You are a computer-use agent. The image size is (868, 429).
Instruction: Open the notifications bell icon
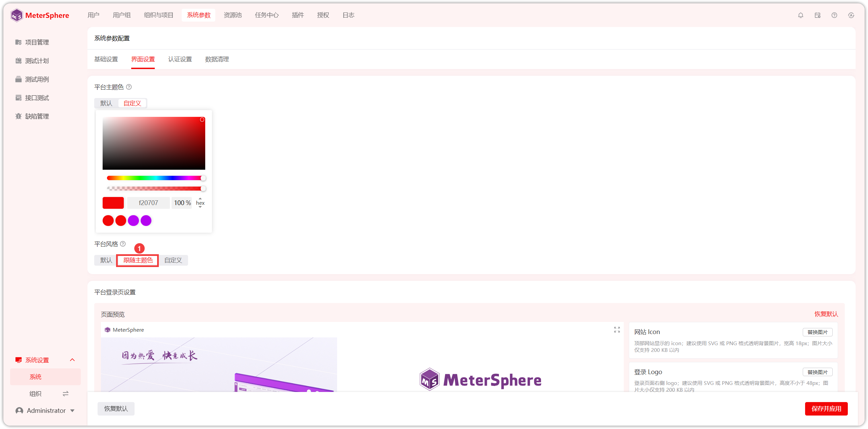click(800, 15)
